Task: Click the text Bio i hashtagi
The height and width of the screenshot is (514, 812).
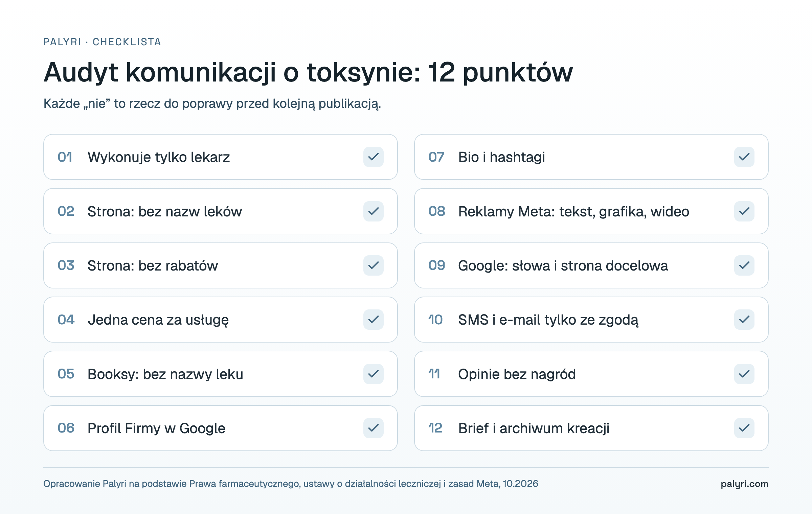Action: pos(502,157)
